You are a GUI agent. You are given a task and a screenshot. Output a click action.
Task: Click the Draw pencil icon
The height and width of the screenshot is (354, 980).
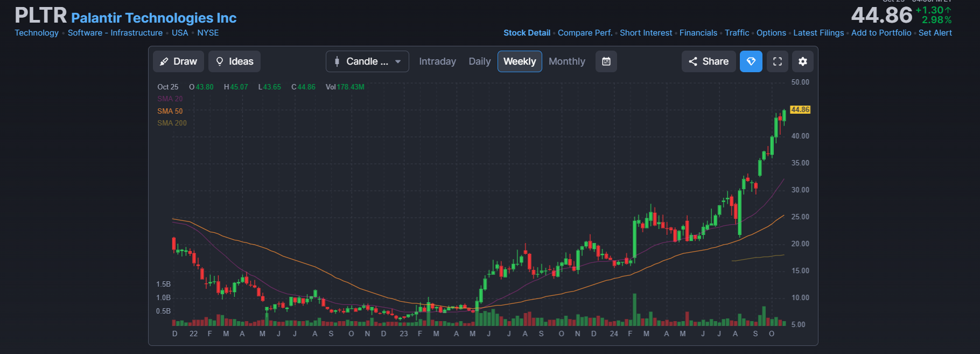point(164,61)
